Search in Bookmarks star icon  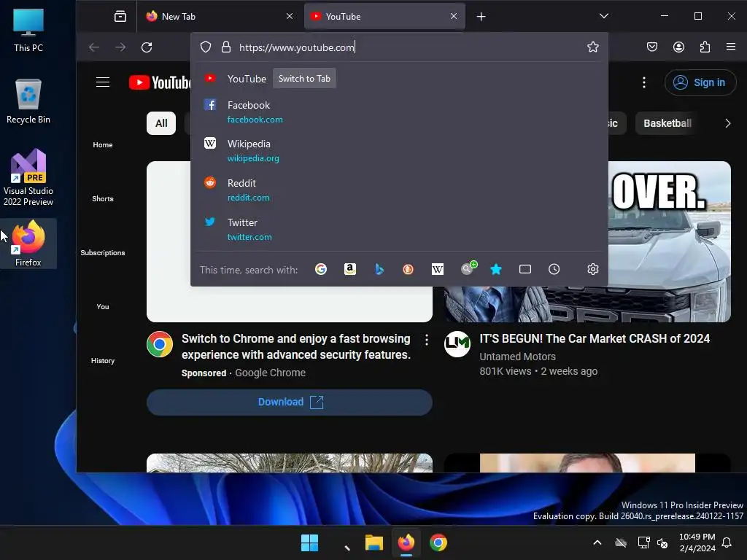[x=496, y=270]
